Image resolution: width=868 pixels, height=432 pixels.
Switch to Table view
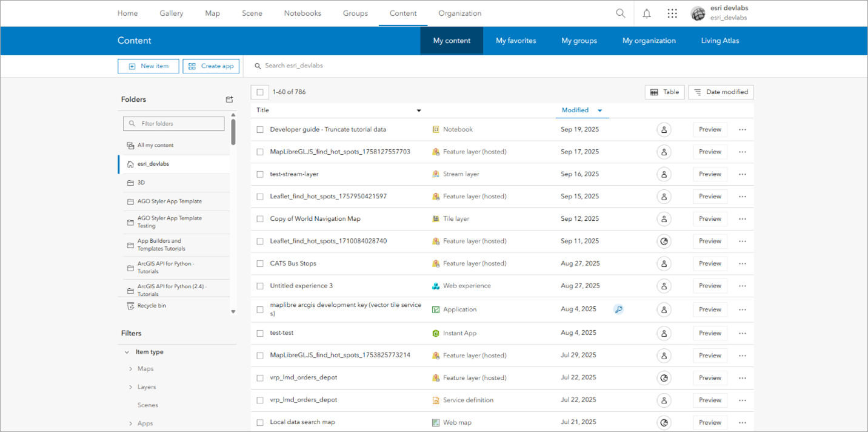coord(664,92)
